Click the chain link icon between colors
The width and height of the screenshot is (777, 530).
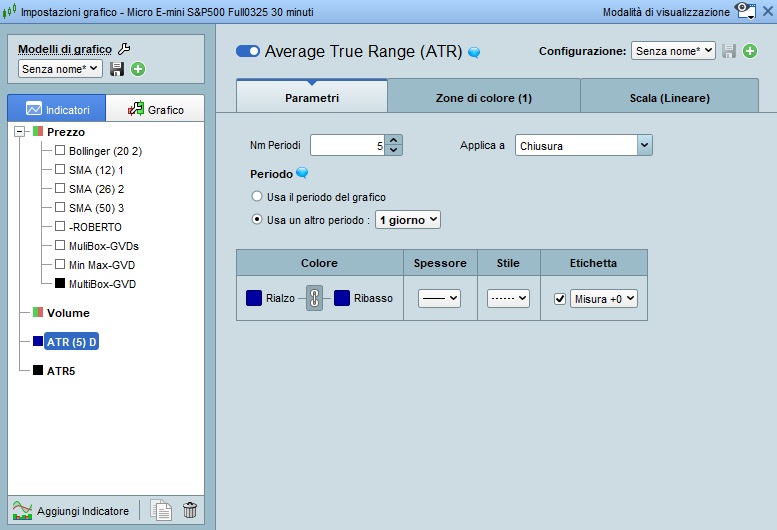click(315, 298)
